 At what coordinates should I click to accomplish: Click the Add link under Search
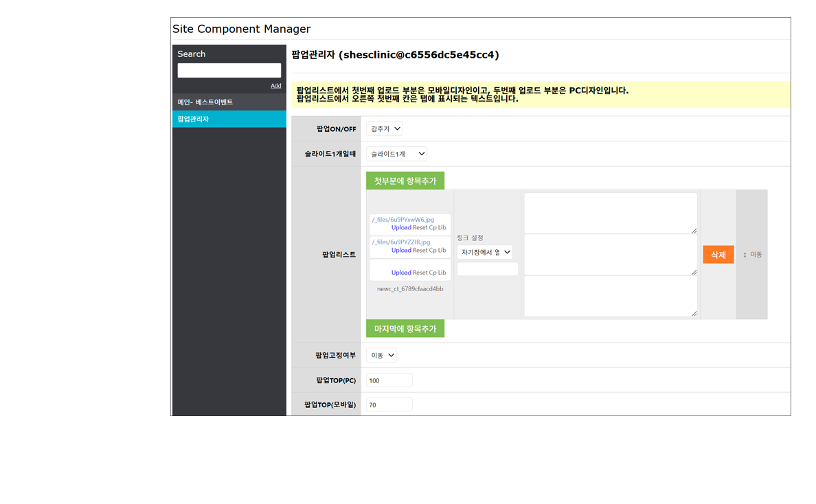click(276, 86)
